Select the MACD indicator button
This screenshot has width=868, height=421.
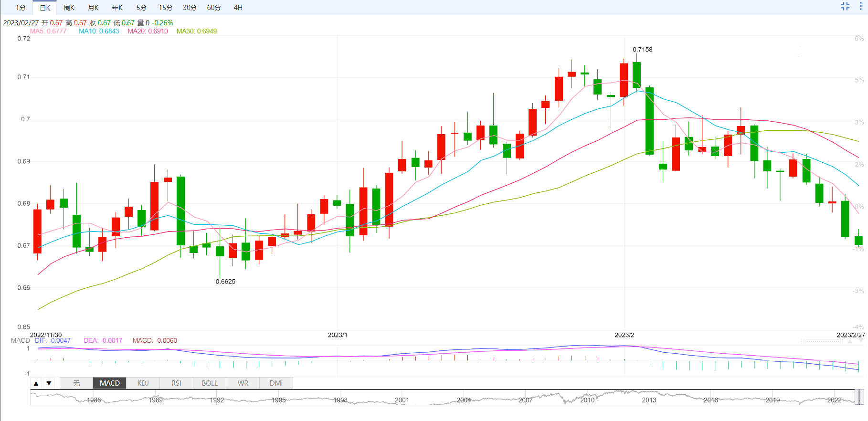[110, 383]
